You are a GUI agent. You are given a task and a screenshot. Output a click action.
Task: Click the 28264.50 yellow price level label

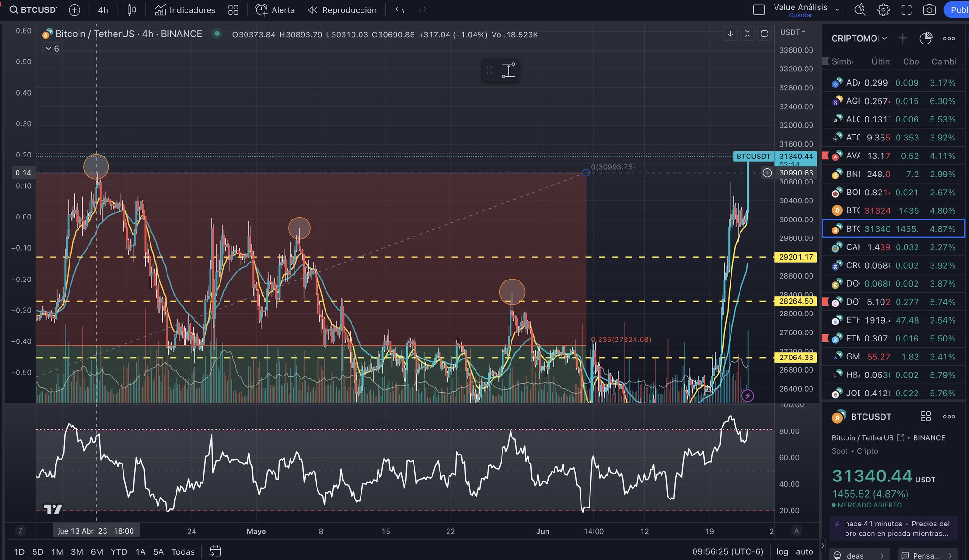point(796,301)
